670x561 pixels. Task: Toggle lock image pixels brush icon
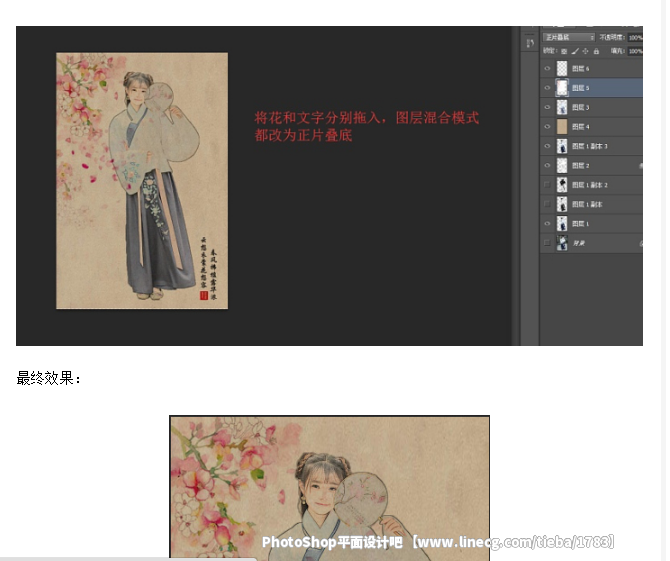575,51
